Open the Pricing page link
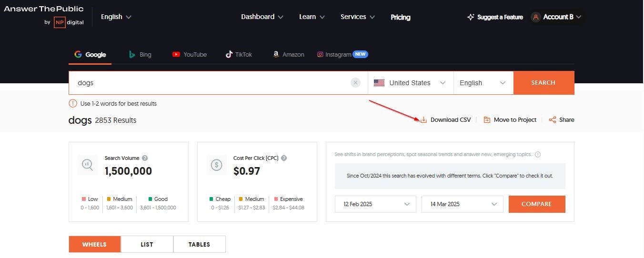 point(400,17)
